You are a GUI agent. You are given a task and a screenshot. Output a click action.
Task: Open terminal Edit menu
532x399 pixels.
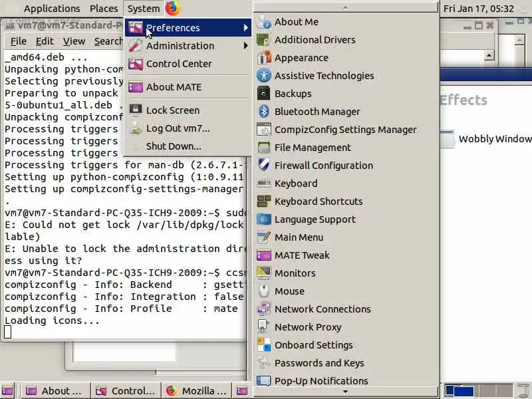point(45,41)
